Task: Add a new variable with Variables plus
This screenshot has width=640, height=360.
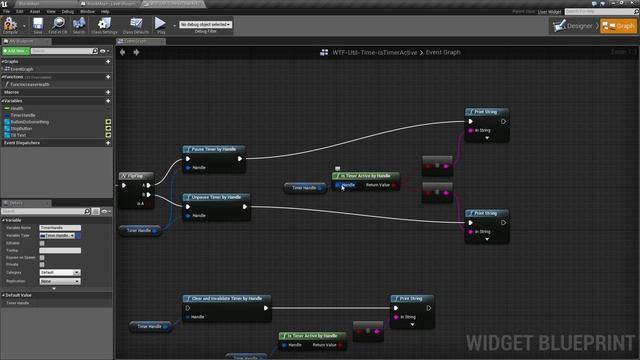Action: [108, 101]
